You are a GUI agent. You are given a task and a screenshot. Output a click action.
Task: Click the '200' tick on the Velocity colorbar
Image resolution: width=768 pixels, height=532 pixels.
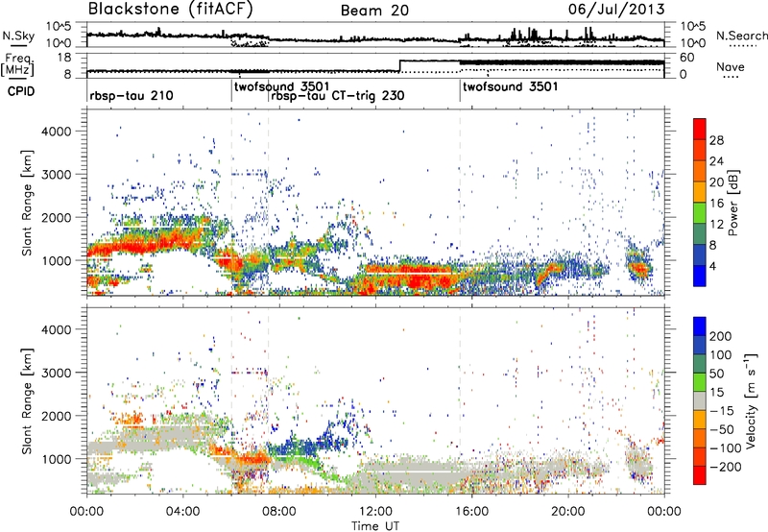click(720, 336)
